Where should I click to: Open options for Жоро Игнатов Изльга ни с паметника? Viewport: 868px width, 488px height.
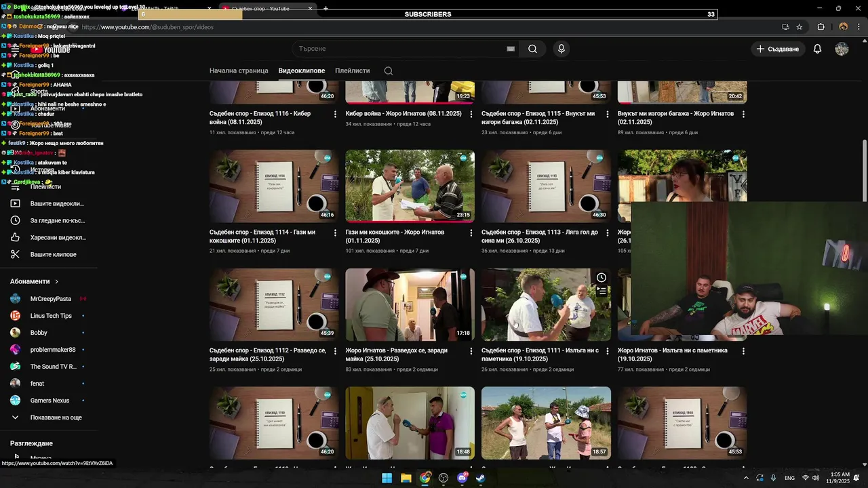(x=743, y=352)
